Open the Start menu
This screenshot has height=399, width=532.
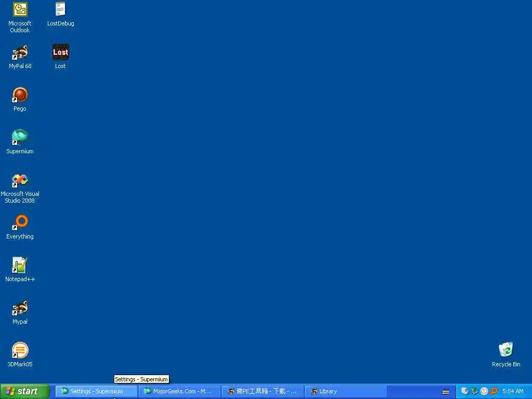coord(25,391)
